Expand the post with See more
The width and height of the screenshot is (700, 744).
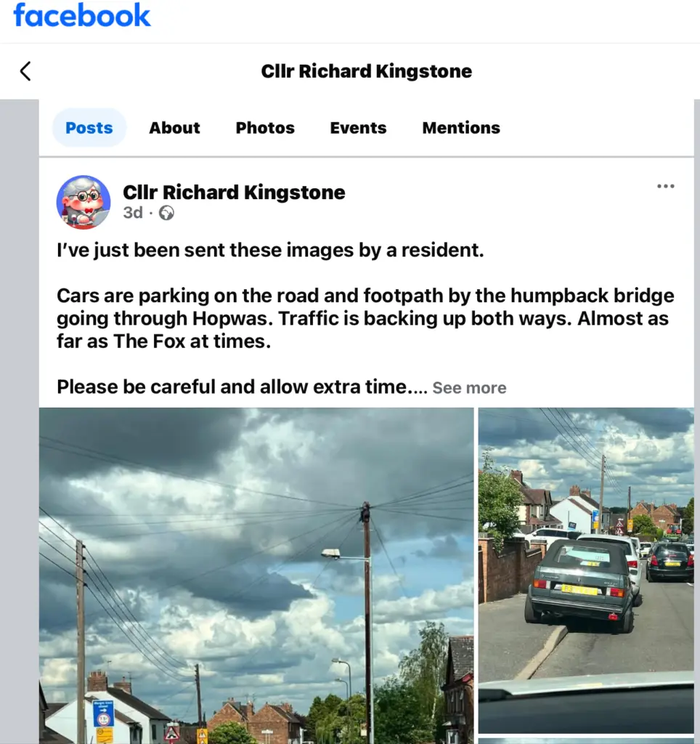(469, 388)
